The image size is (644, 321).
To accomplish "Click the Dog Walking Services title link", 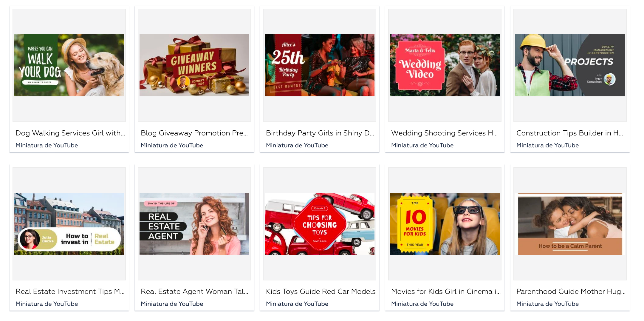I will (70, 133).
